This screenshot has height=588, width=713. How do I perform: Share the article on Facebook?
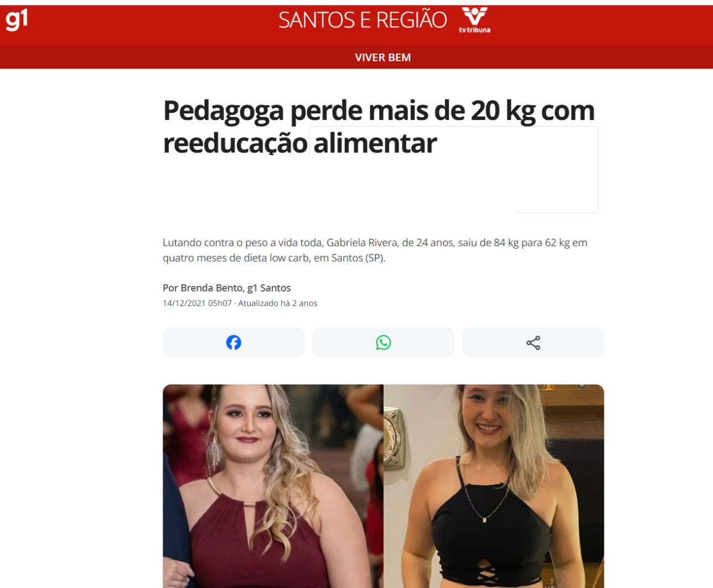pyautogui.click(x=234, y=342)
